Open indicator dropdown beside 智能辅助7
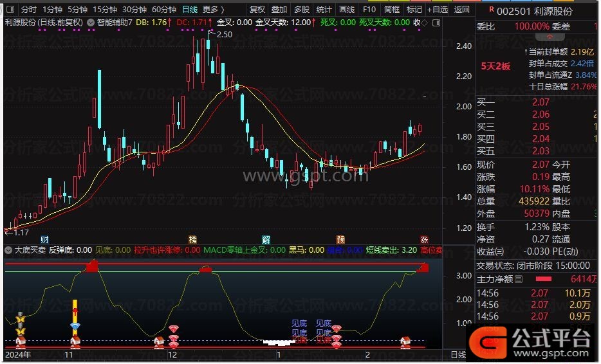This screenshot has height=364, width=601. [x=91, y=23]
